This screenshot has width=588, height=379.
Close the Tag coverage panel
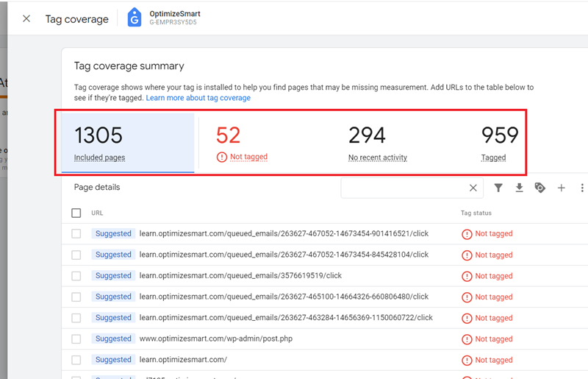26,18
